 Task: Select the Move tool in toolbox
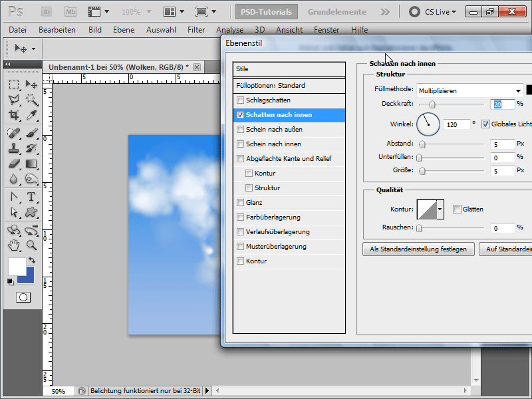[31, 84]
